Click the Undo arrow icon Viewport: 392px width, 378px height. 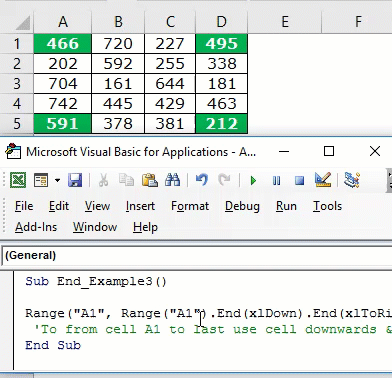point(202,181)
